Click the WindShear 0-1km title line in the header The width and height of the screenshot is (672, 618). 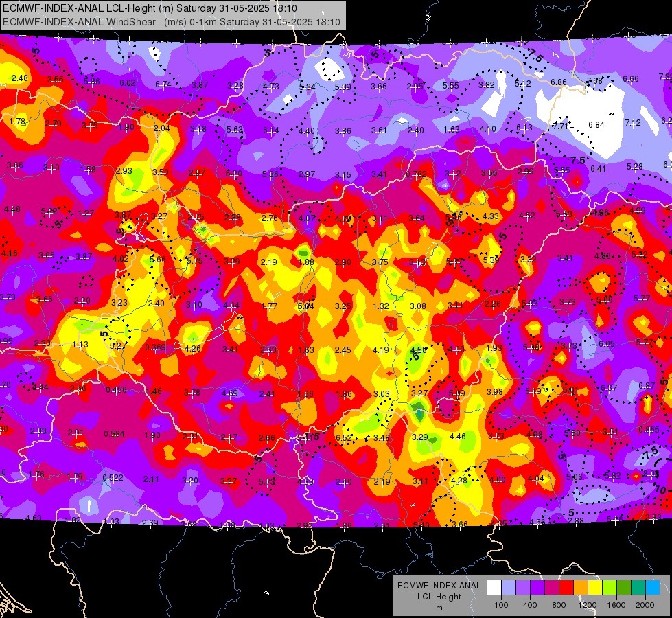click(x=172, y=22)
